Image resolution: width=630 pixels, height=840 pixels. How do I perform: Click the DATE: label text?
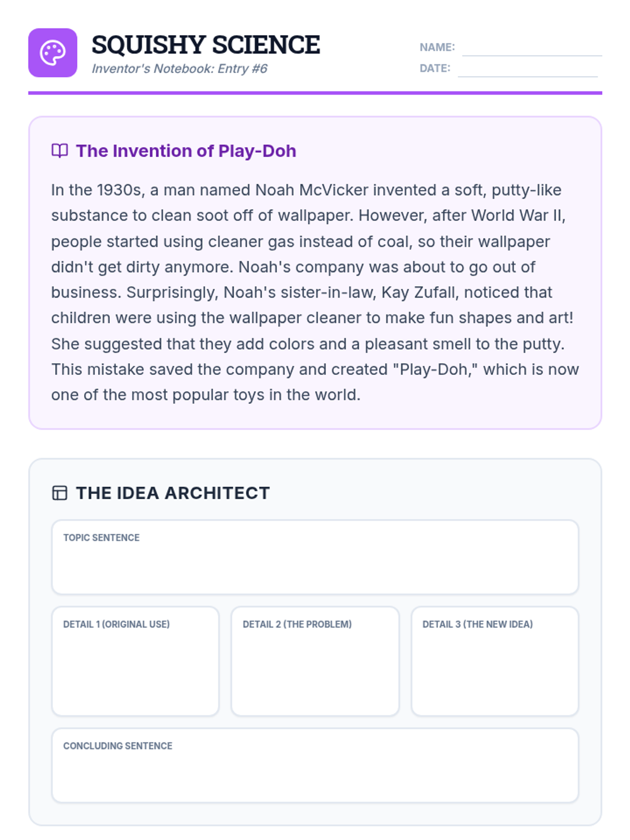435,68
